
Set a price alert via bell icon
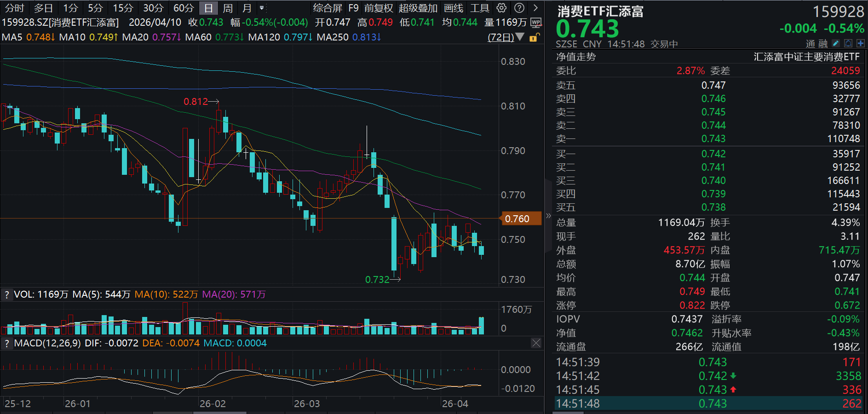(848, 43)
